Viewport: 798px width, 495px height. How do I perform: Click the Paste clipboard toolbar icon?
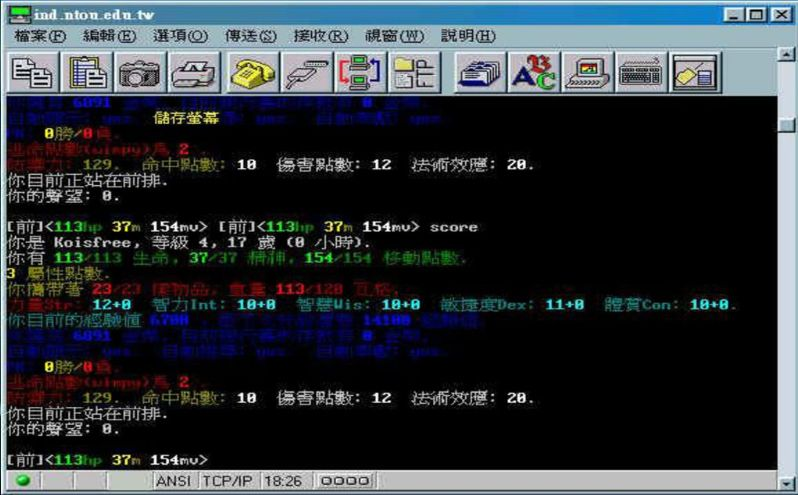click(87, 73)
